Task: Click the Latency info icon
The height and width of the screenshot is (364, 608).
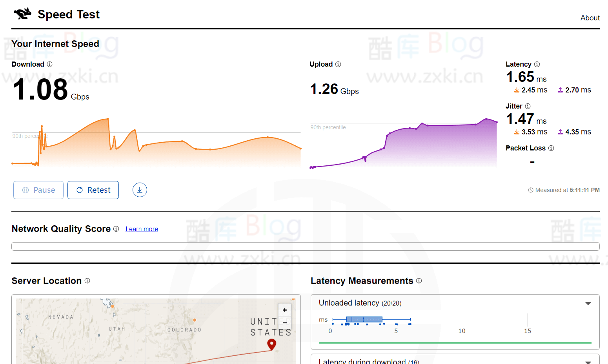Action: pyautogui.click(x=537, y=64)
